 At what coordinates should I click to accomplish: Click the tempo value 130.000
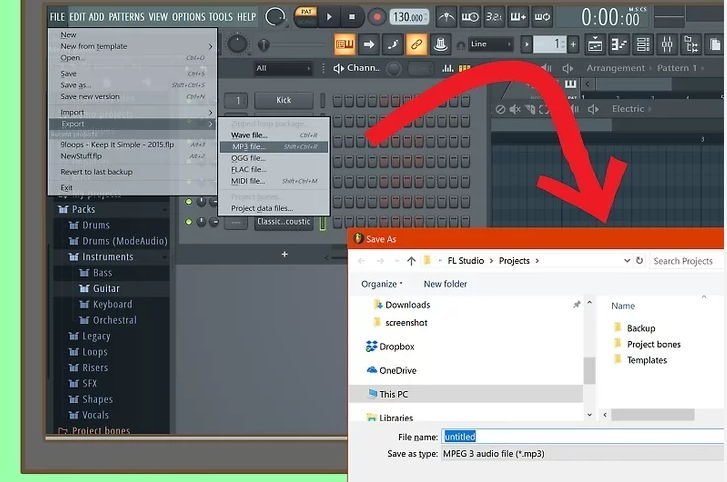tap(408, 18)
